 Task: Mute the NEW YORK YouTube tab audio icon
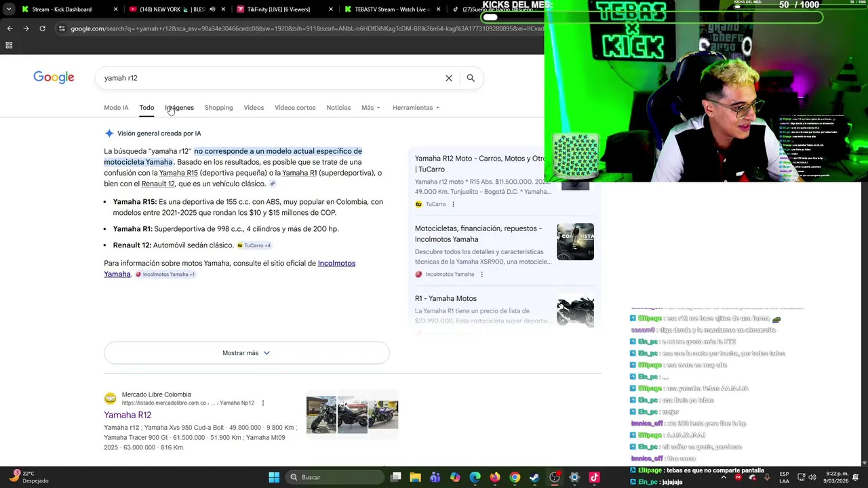(212, 9)
